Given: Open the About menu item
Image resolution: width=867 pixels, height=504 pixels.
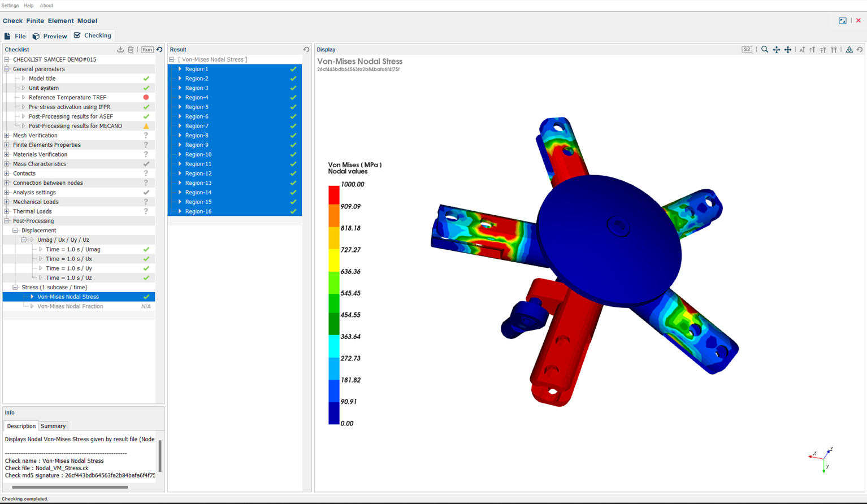Looking at the screenshot, I should (x=46, y=6).
